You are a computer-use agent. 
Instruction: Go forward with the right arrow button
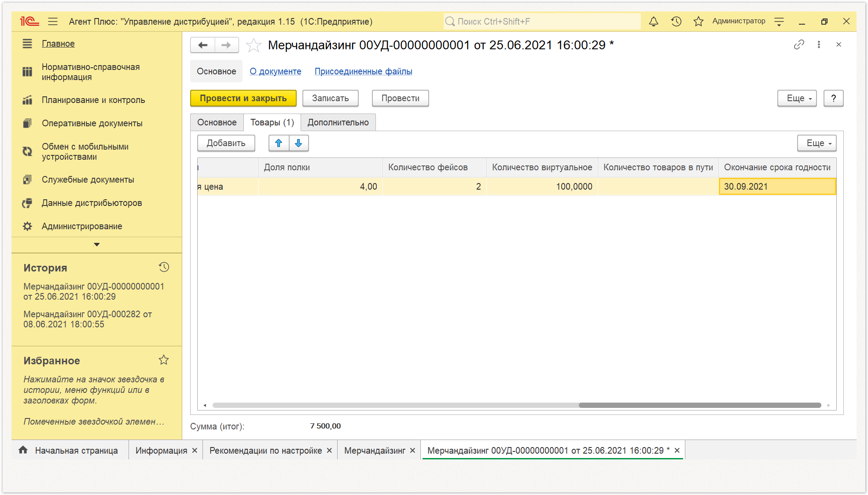(x=226, y=45)
